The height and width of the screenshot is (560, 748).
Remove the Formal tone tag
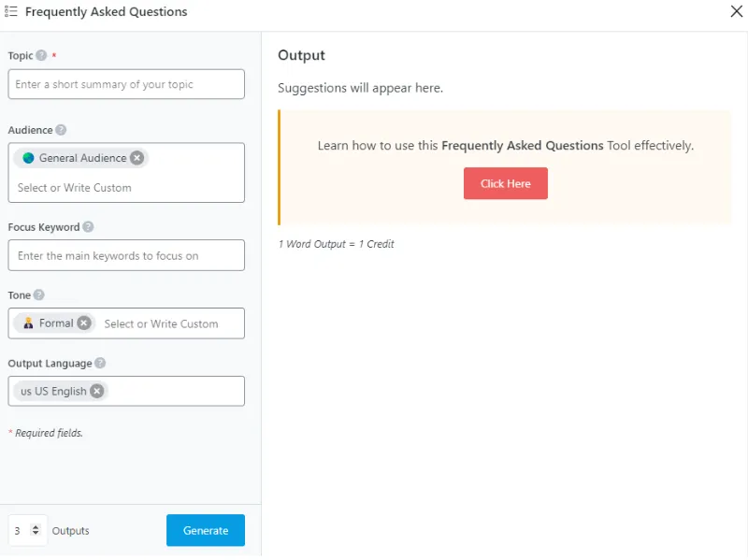pyautogui.click(x=84, y=323)
